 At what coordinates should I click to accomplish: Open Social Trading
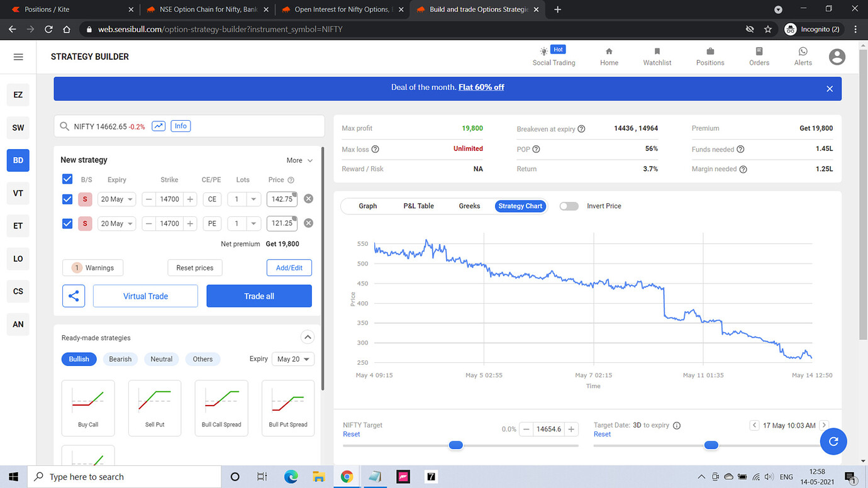[554, 57]
